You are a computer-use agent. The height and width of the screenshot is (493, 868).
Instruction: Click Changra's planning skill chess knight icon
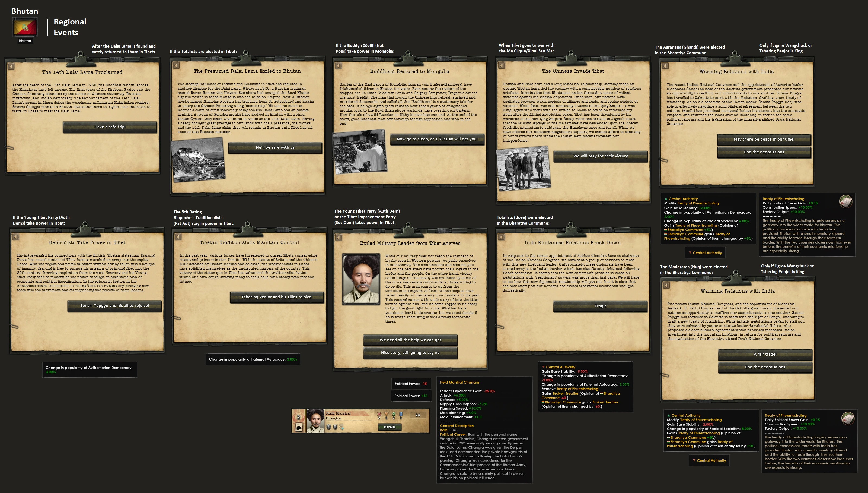[394, 414]
